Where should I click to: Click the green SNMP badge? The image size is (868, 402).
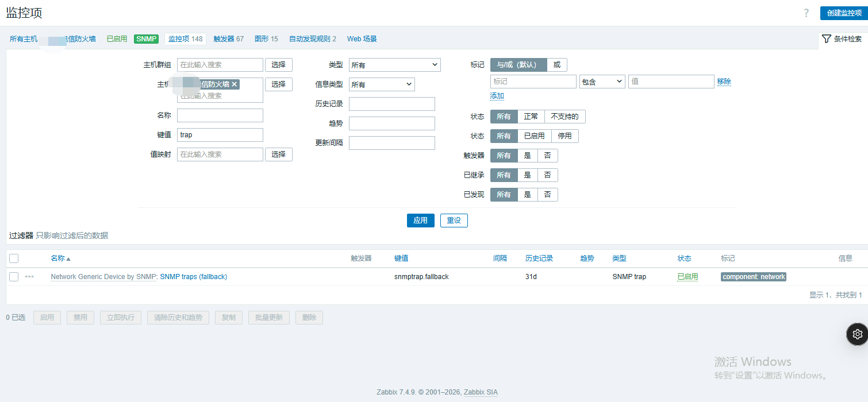pos(147,39)
